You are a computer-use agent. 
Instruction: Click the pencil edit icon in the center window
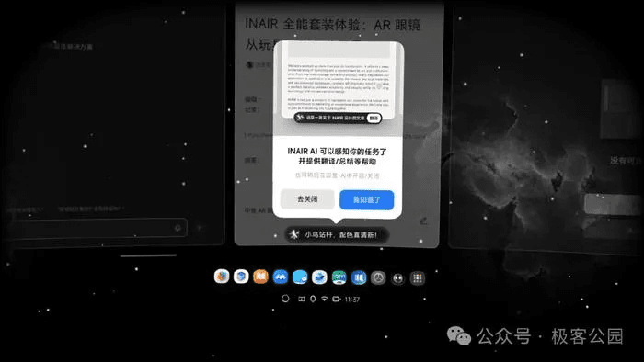pyautogui.click(x=424, y=221)
